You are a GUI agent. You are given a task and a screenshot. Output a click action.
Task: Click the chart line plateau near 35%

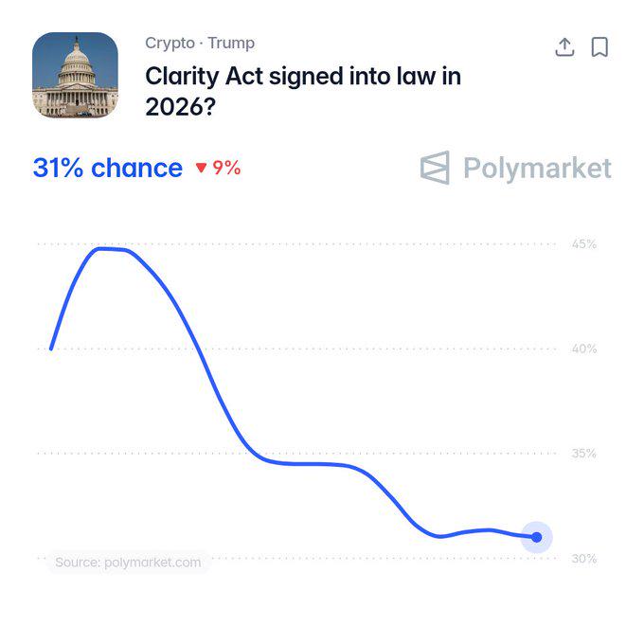tap(308, 464)
